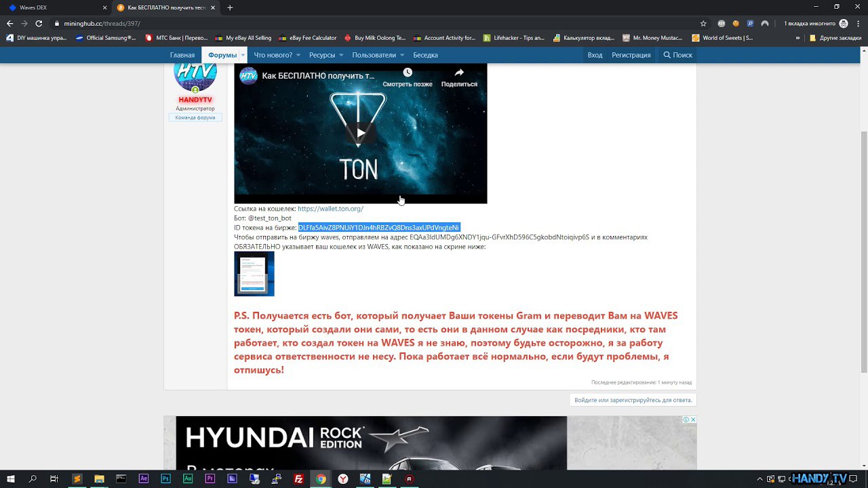Open the Беседка menu item
This screenshot has width=868, height=488.
pyautogui.click(x=425, y=55)
